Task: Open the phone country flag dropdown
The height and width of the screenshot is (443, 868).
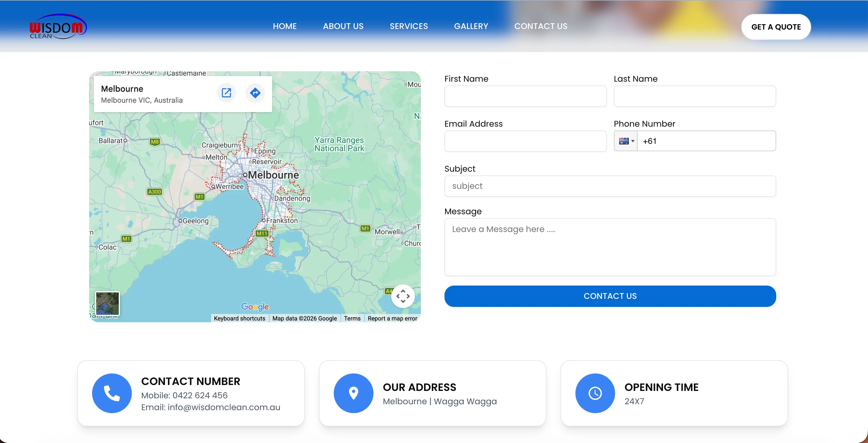Action: click(626, 141)
